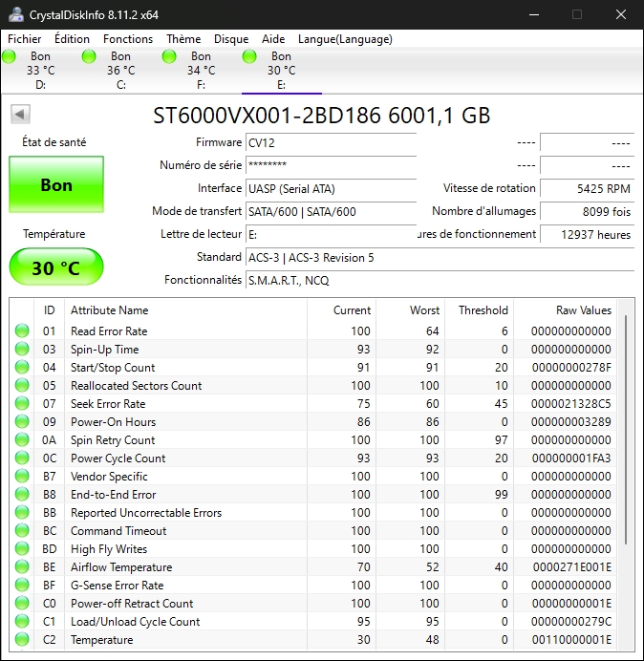Click the green Bon health status button
644x661 pixels.
(x=56, y=185)
